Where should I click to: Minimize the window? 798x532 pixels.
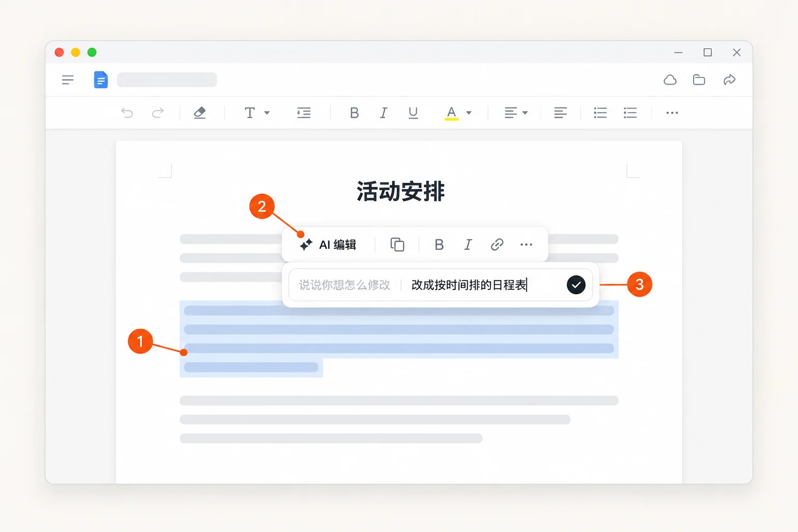(679, 52)
